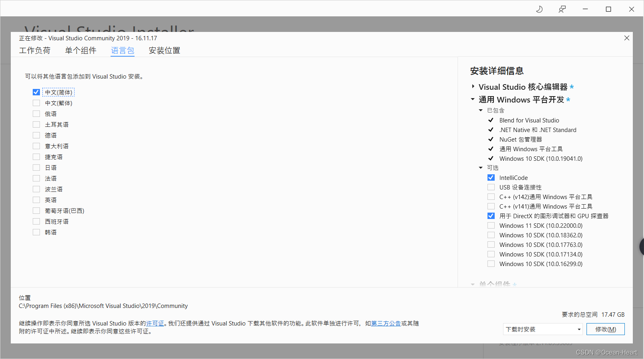This screenshot has height=359, width=644.
Task: Check USB 设备连接性 component
Action: coord(491,187)
